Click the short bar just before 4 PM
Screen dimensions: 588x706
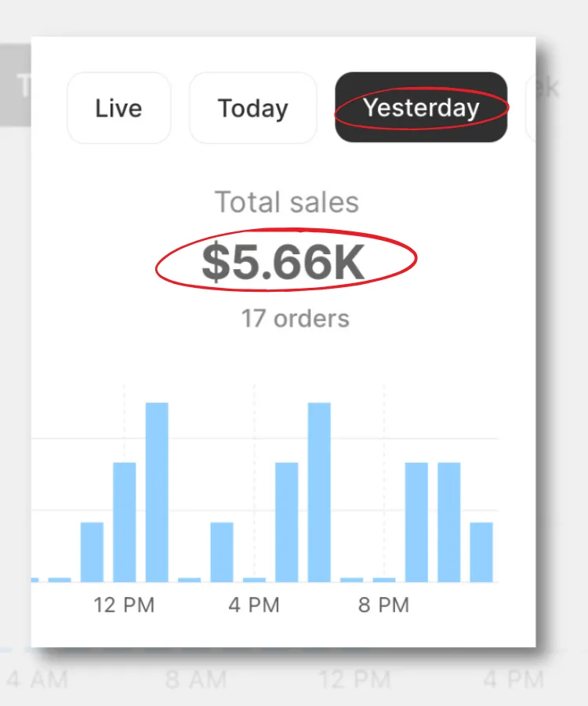(x=222, y=551)
